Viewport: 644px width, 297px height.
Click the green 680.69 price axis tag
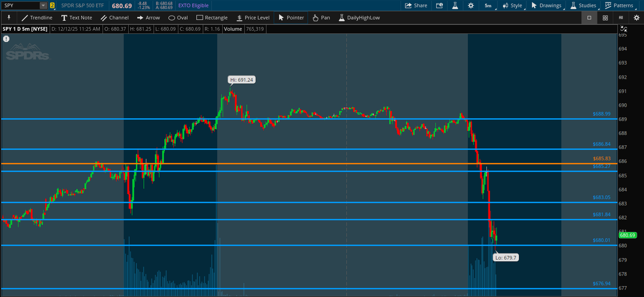[627, 235]
